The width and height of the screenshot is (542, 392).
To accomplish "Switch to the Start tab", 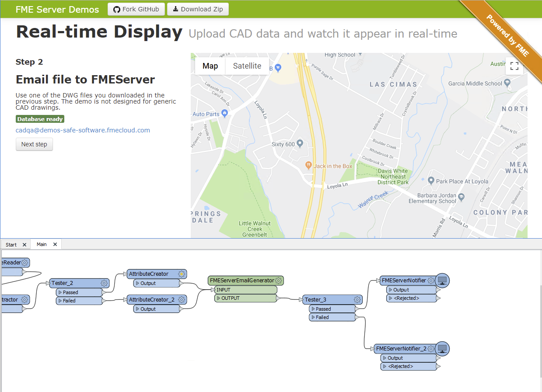I will 11,244.
